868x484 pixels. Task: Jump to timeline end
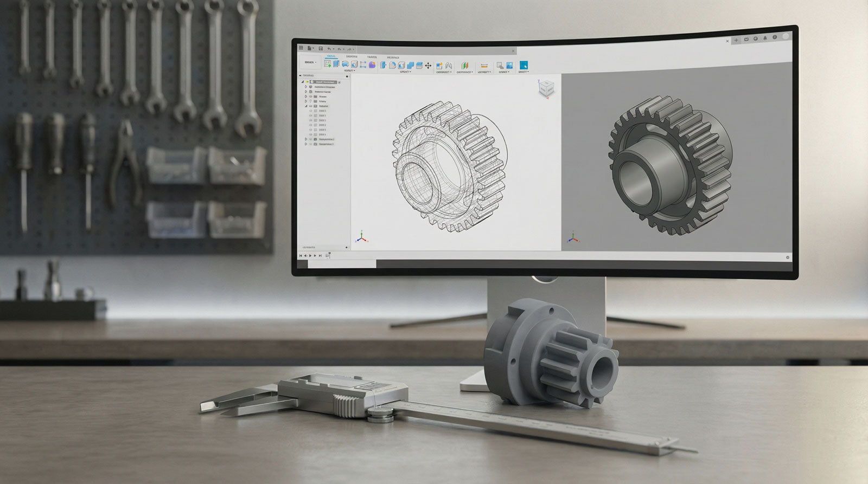pos(320,256)
